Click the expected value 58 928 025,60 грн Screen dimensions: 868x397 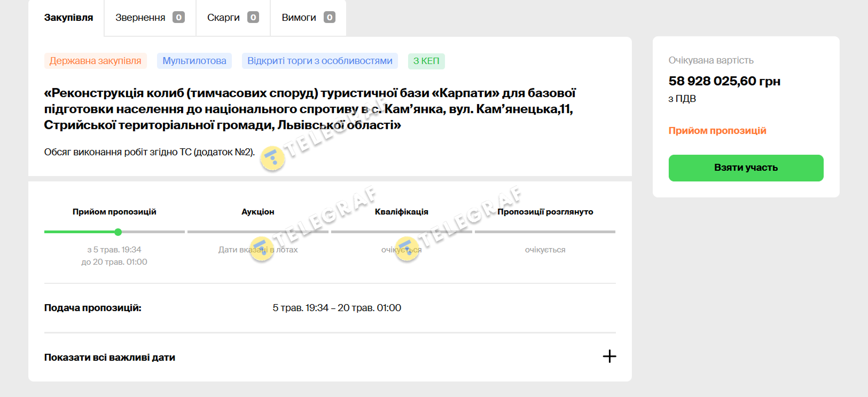tap(724, 81)
